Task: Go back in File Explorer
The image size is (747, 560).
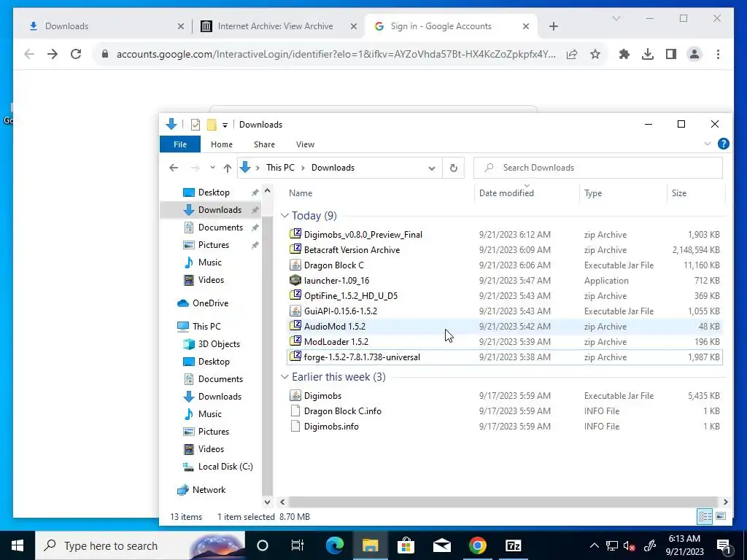Action: 174,168
